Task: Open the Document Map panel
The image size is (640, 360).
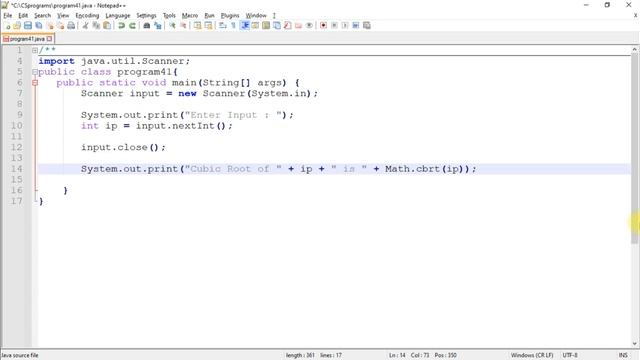Action: click(266, 26)
